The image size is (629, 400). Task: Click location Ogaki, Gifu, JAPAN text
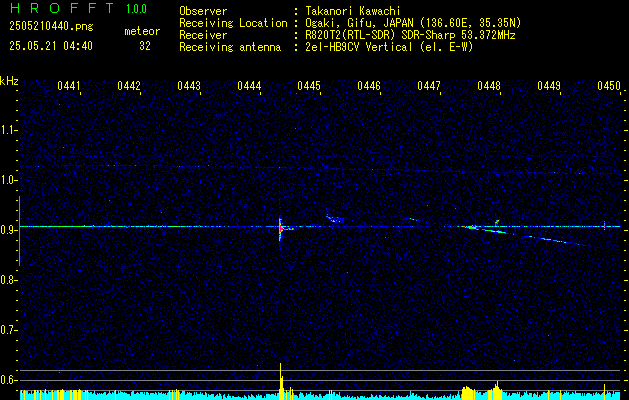[413, 23]
